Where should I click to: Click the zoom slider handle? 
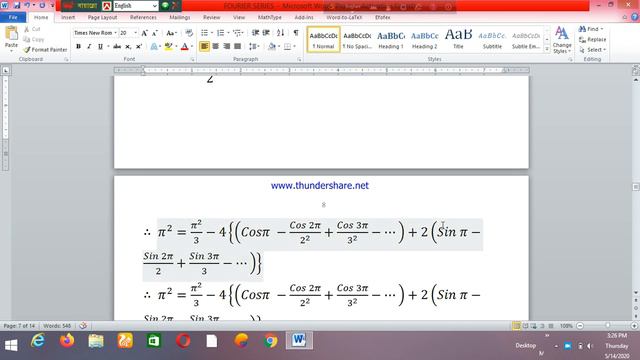(x=608, y=326)
